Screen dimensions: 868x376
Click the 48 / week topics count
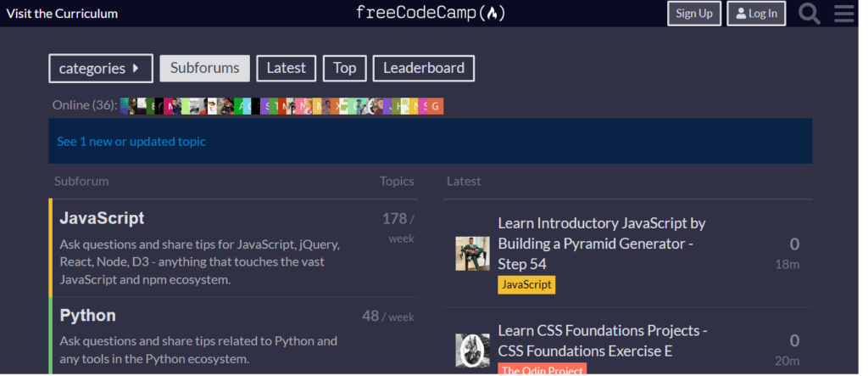pyautogui.click(x=388, y=316)
